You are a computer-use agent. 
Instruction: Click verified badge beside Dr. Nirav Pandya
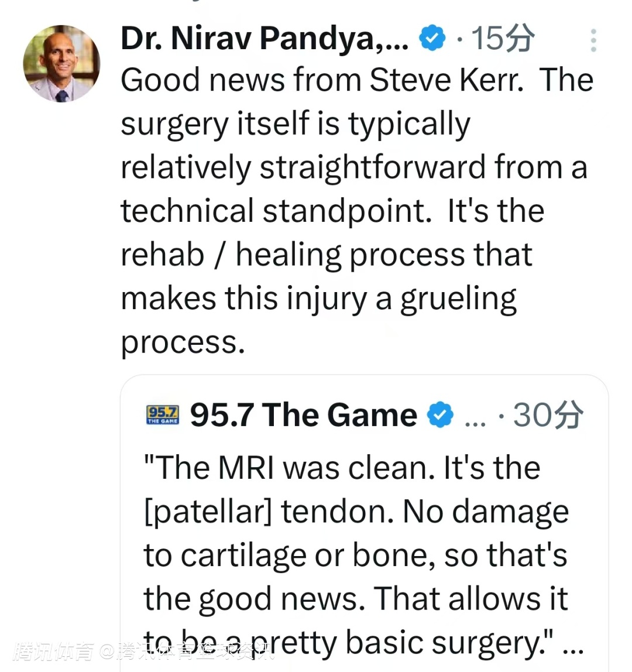click(432, 39)
